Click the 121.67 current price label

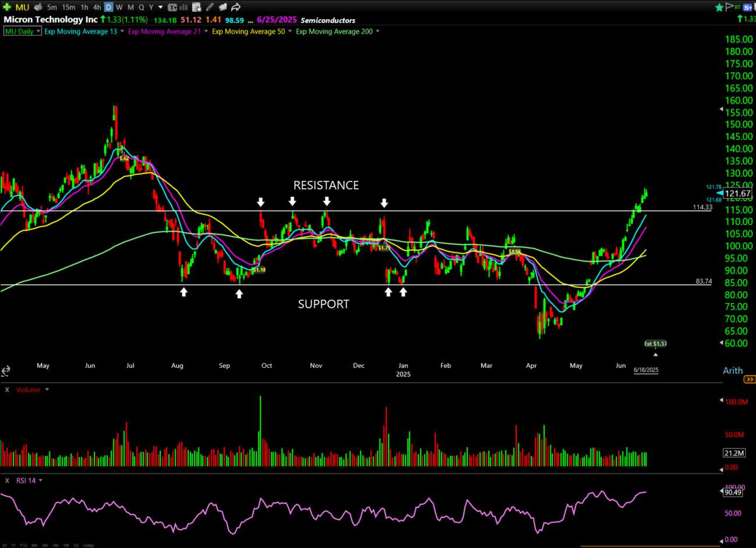point(737,193)
